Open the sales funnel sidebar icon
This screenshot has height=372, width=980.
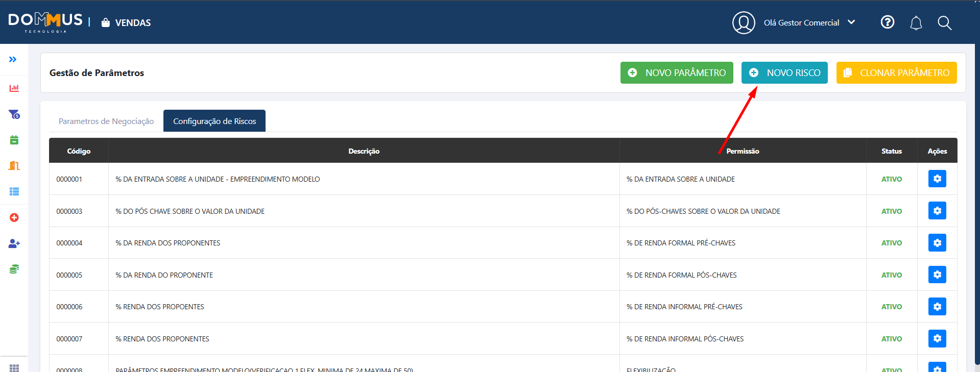coord(14,114)
